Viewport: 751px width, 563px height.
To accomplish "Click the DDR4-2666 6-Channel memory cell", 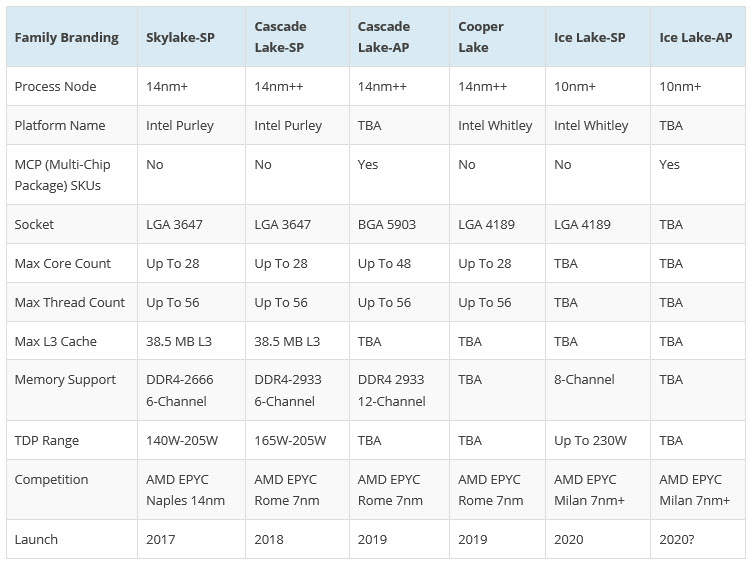I will (x=180, y=391).
